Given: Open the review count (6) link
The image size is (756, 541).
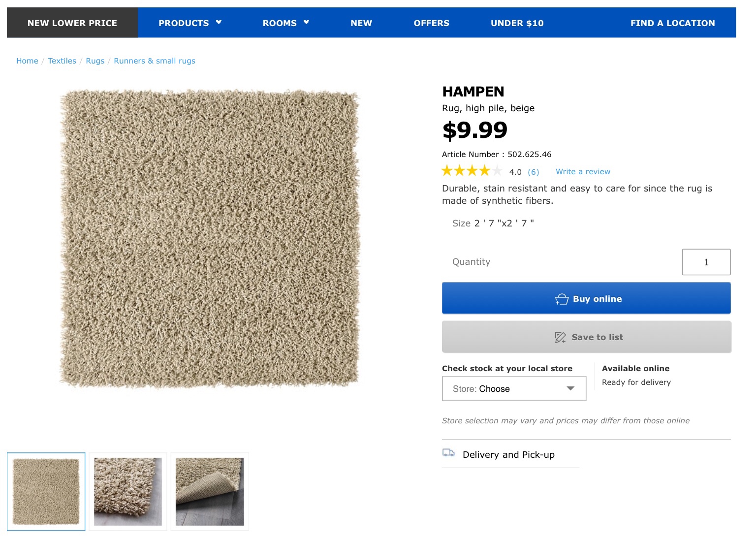Looking at the screenshot, I should pos(534,172).
